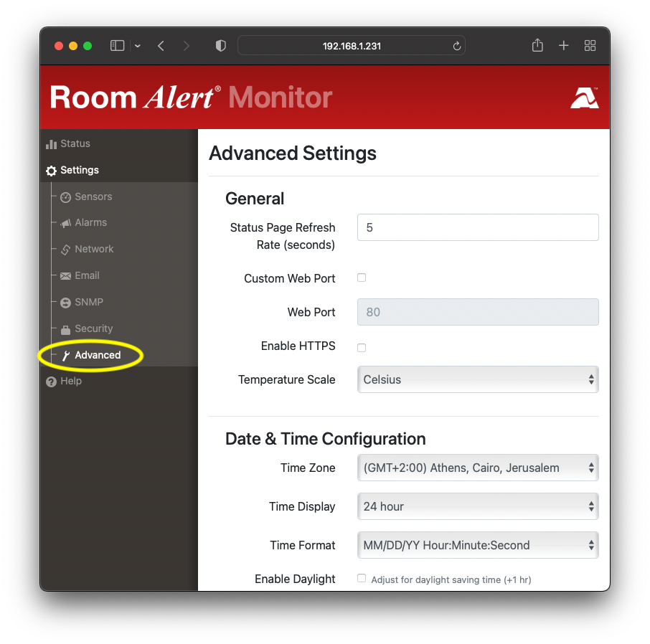Click the AVTECH logo icon in header
Screen dimensions: 650x644
[584, 98]
